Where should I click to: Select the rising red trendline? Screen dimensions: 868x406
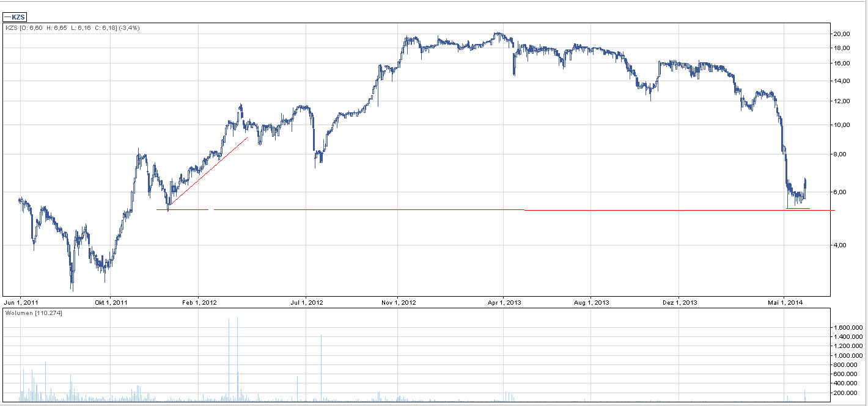pos(208,171)
